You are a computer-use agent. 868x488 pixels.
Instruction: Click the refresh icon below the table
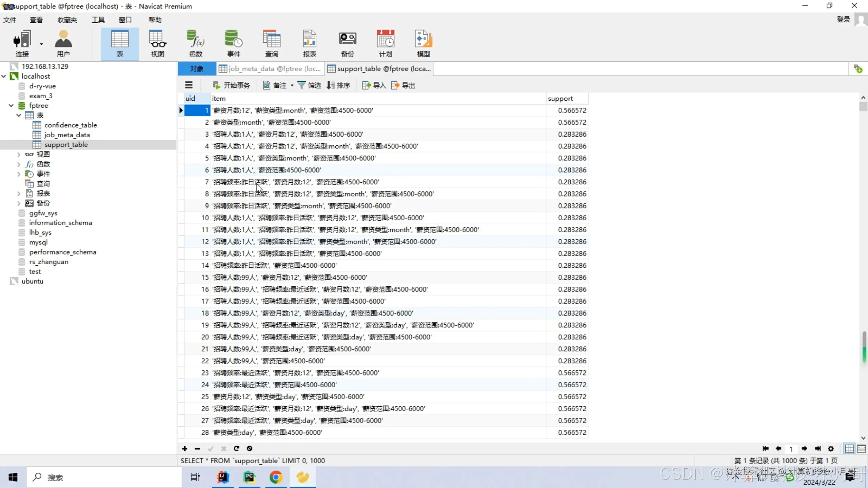point(236,448)
